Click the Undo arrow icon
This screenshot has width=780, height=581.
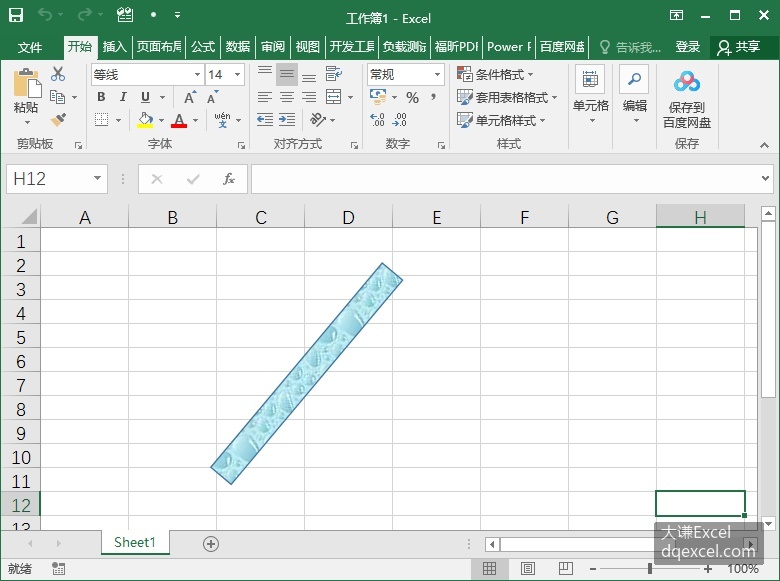click(45, 15)
